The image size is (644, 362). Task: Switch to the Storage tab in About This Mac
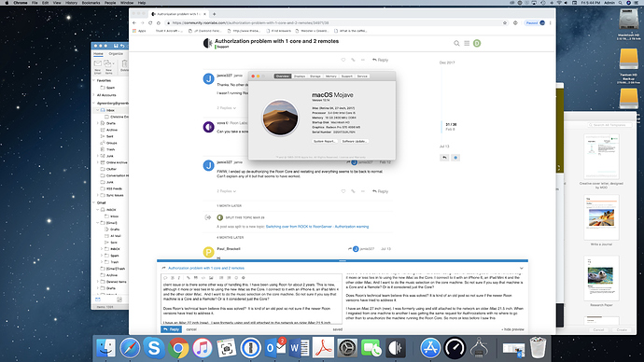click(x=315, y=77)
